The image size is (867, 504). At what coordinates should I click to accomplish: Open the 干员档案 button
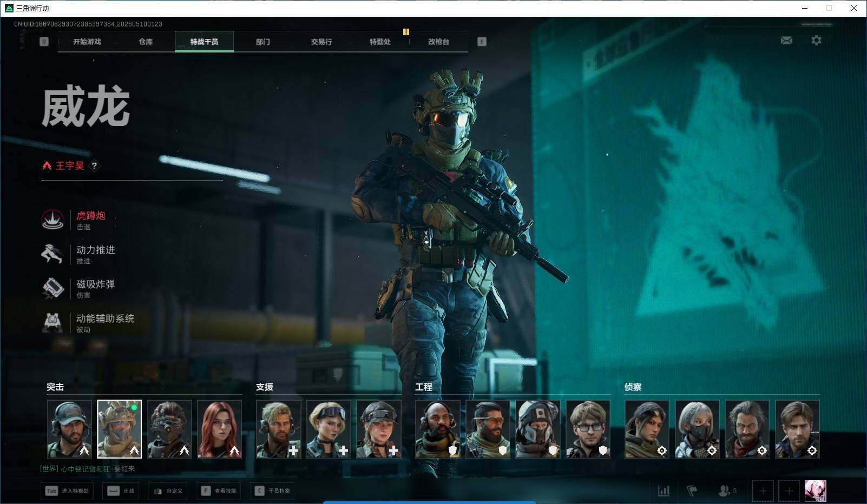(x=272, y=491)
